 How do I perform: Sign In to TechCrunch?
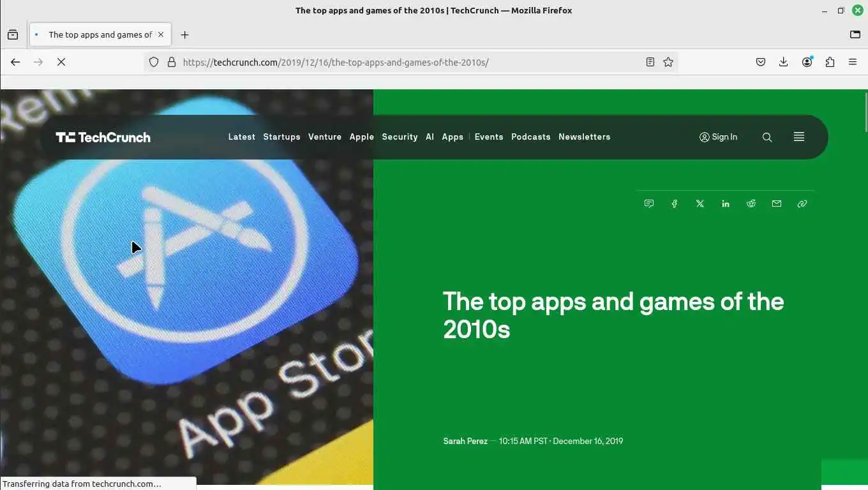[719, 137]
